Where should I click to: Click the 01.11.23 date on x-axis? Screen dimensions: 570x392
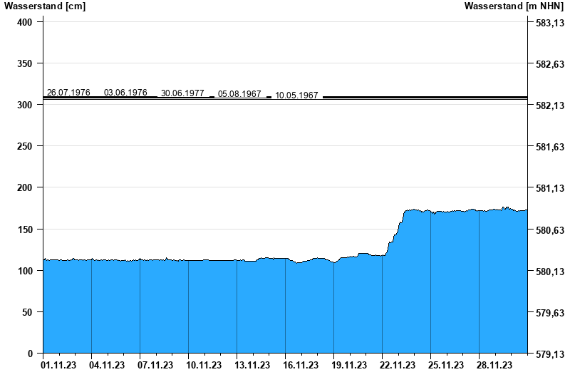pos(58,366)
